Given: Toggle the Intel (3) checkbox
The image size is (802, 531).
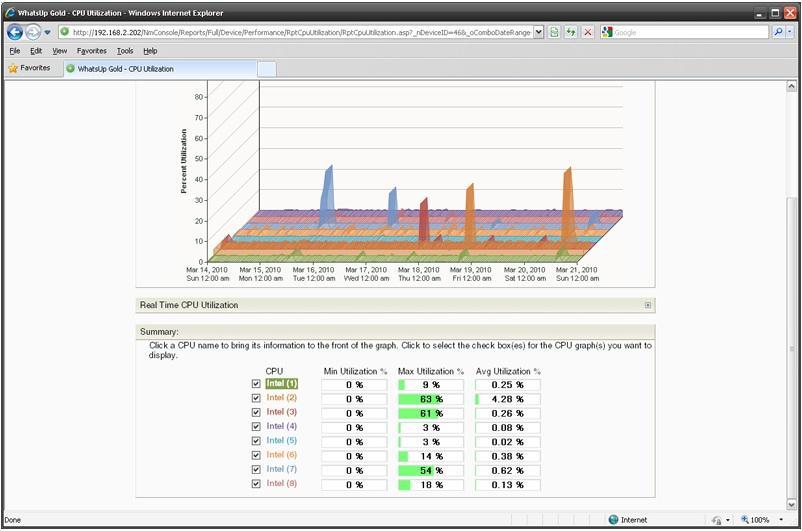Looking at the screenshot, I should (x=256, y=412).
